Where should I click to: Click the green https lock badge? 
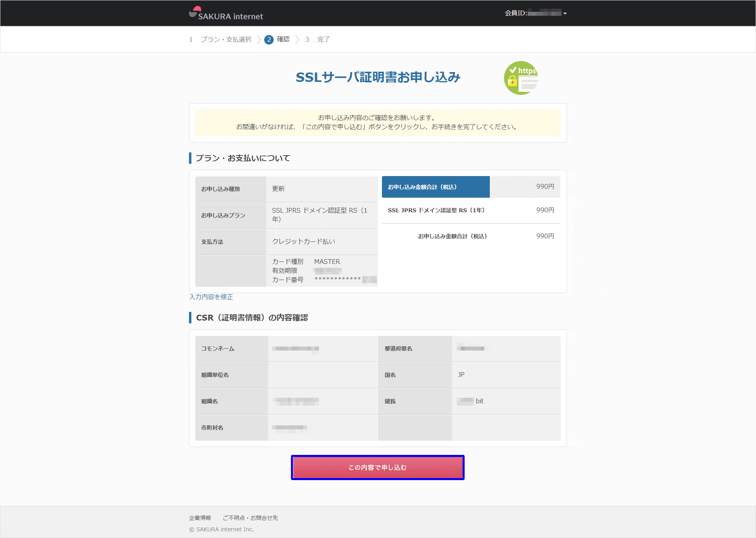pos(521,78)
